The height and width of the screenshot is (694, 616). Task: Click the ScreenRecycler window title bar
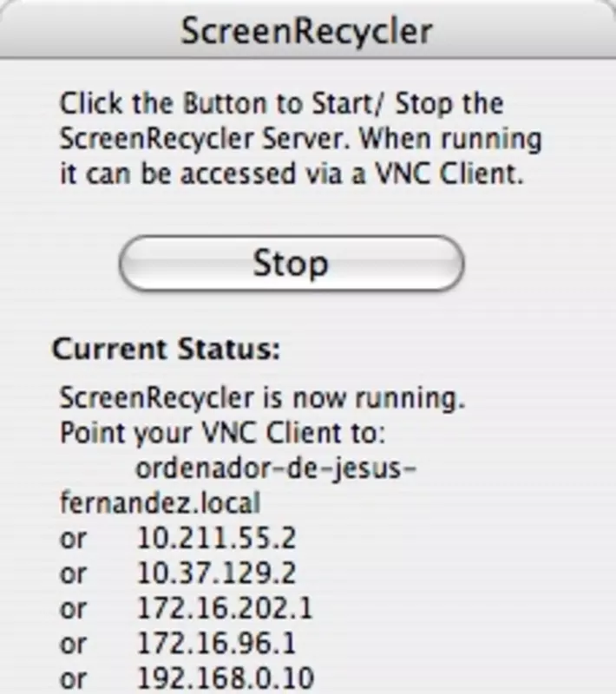point(307,30)
